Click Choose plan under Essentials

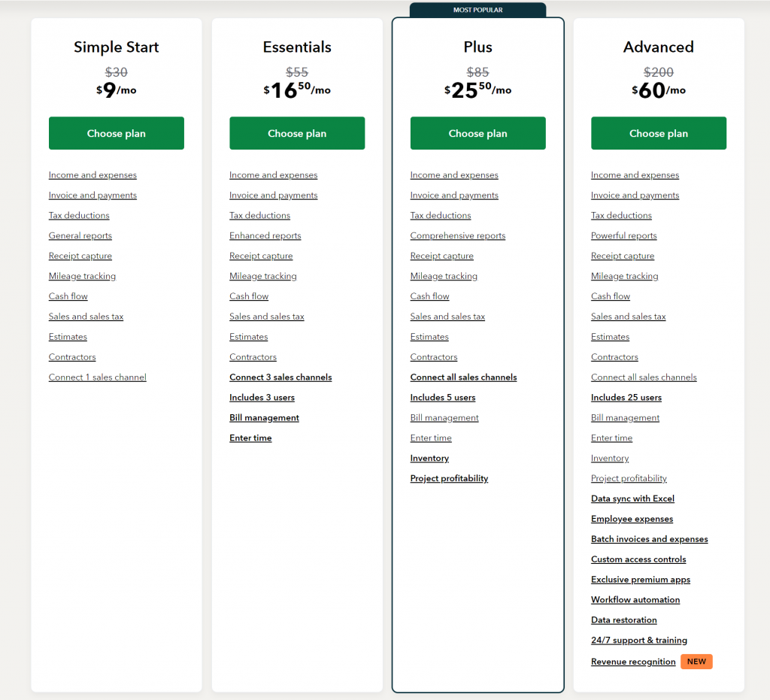[x=296, y=133]
